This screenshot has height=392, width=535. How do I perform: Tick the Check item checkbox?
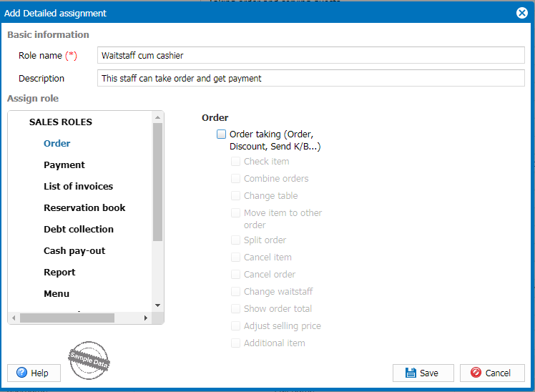235,162
